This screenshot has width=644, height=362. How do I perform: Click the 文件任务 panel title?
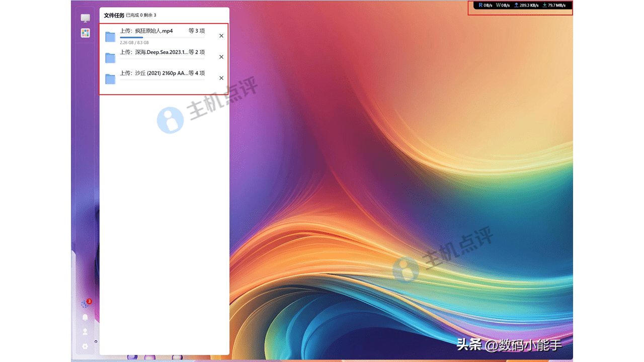coord(114,16)
